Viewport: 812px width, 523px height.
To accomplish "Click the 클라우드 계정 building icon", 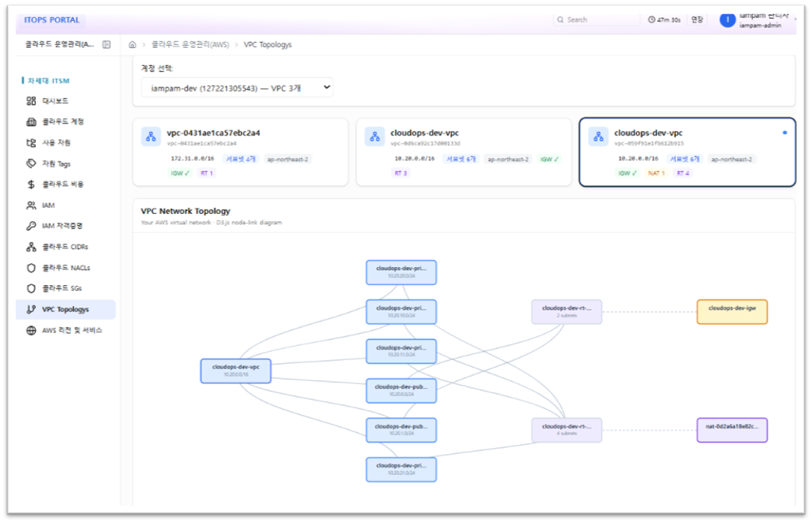I will click(31, 122).
